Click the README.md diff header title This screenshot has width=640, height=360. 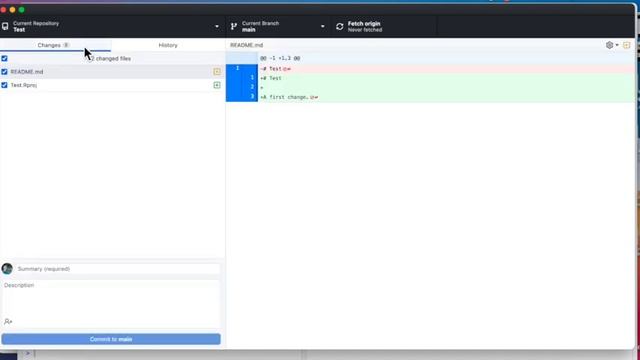pyautogui.click(x=247, y=45)
